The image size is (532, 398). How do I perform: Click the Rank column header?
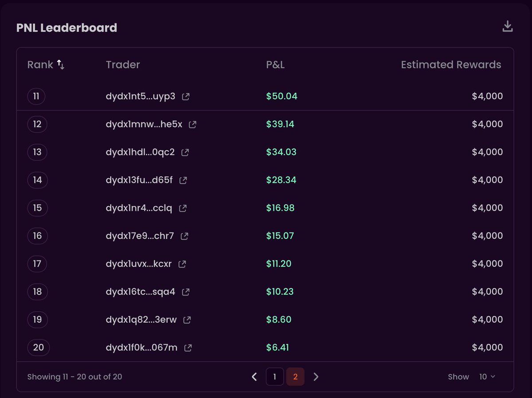point(40,65)
